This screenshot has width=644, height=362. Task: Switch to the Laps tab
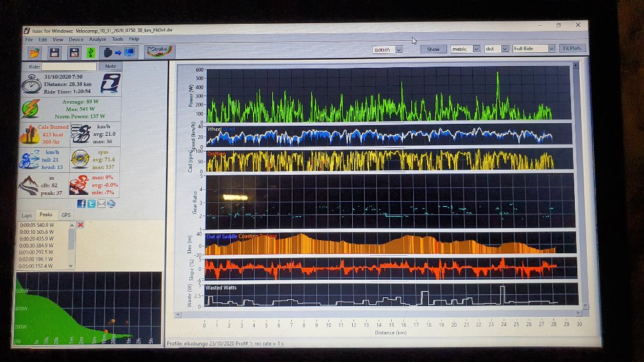point(26,215)
